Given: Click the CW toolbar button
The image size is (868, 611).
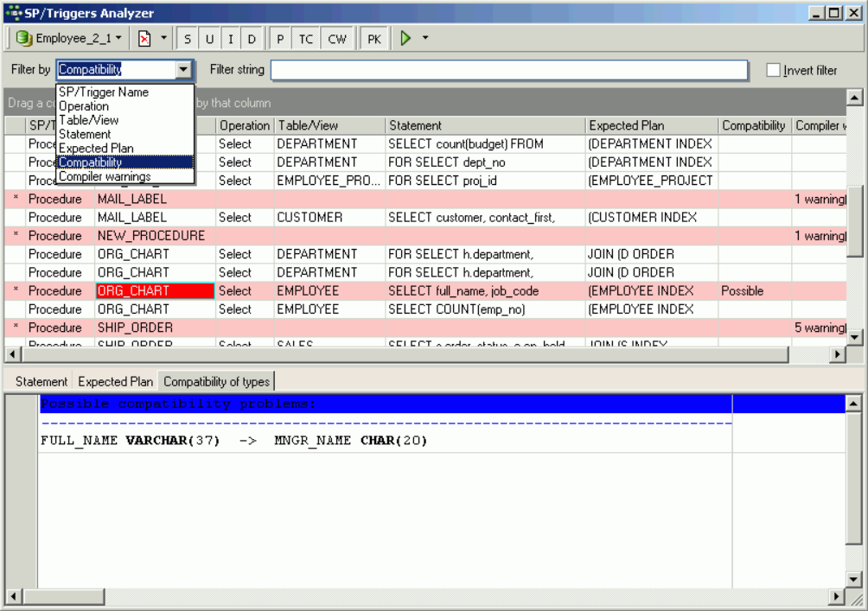Looking at the screenshot, I should tap(336, 39).
